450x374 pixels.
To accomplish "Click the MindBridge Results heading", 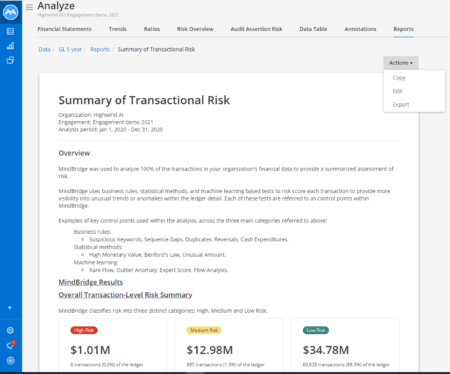I will pos(91,282).
